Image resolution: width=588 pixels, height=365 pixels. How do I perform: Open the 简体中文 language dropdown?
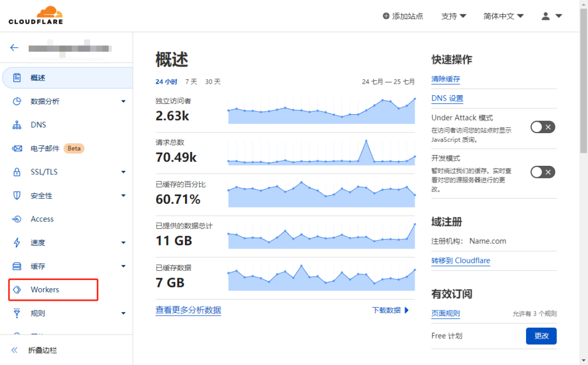(504, 16)
